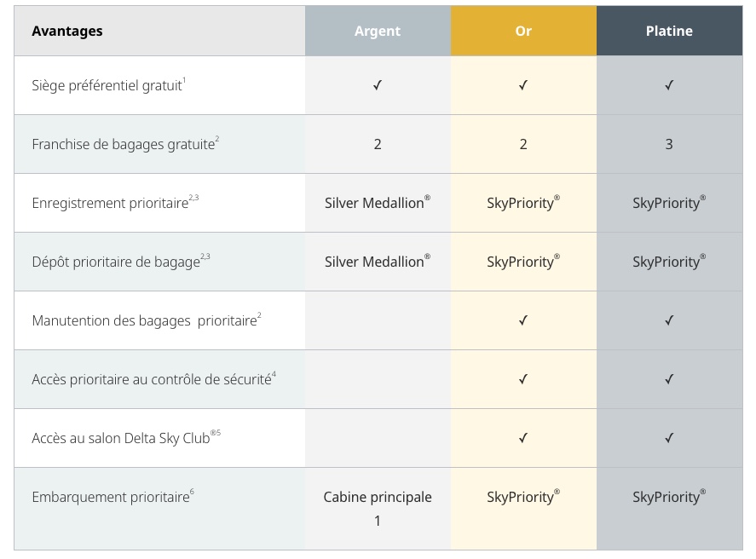Click Platine baggage allowance value 3
Screen dimensions: 756x559
pos(669,144)
